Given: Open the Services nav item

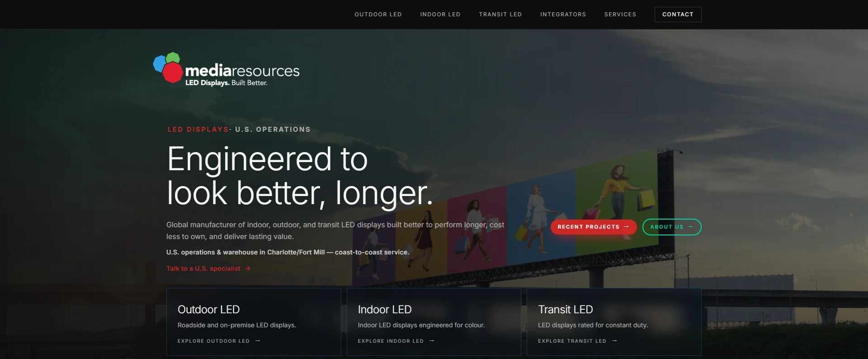Looking at the screenshot, I should [620, 14].
